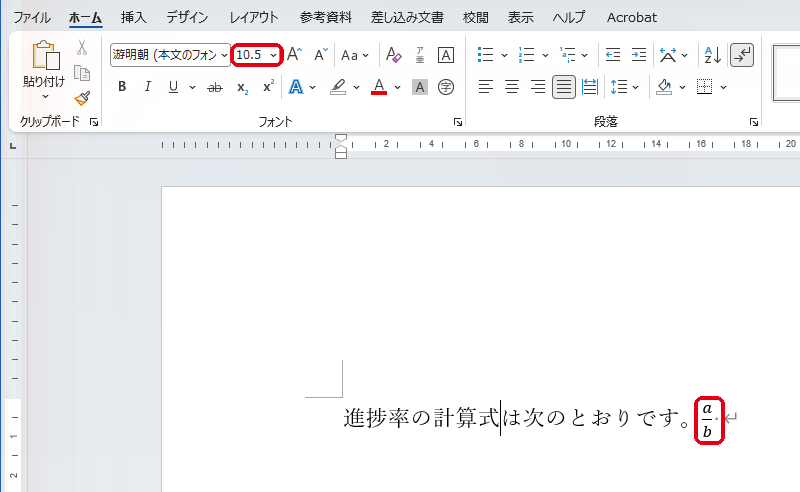Toggle character shading gray A icon
This screenshot has width=800, height=492.
pos(420,87)
